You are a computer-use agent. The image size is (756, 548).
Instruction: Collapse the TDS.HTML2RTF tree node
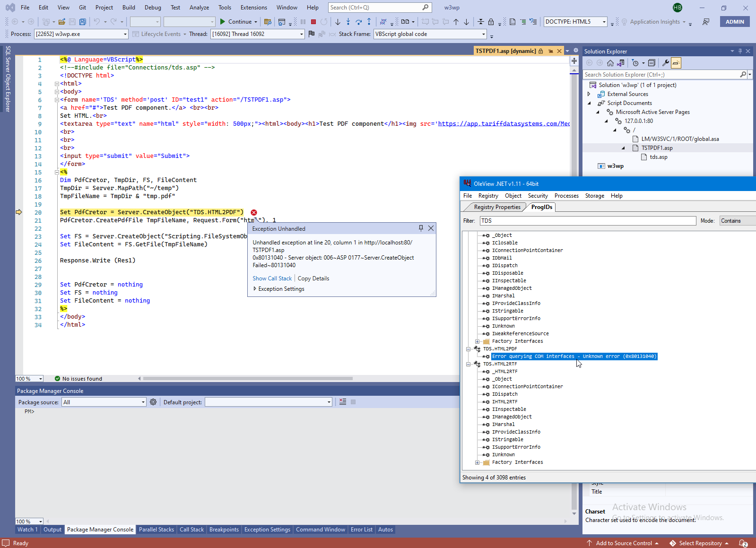(469, 364)
